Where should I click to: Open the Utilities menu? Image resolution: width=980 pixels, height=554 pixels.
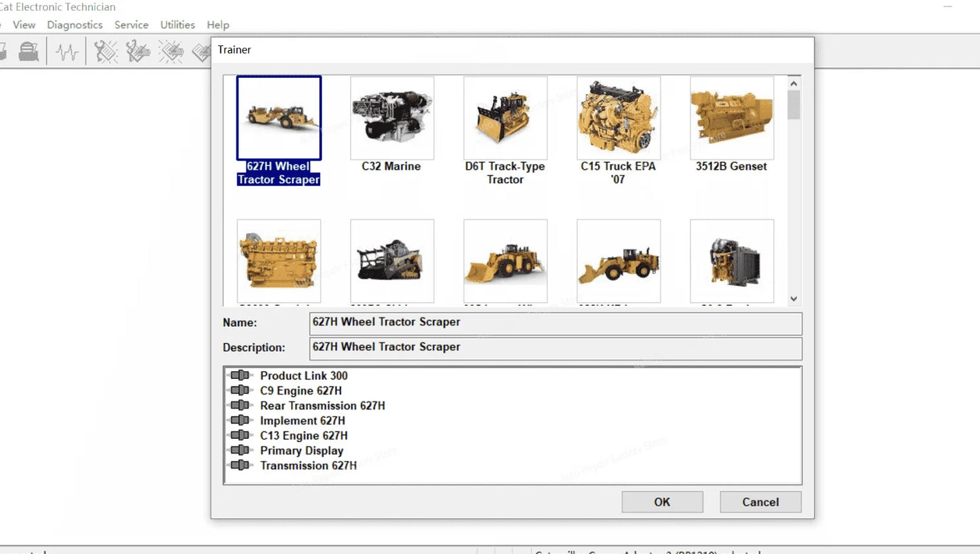[177, 24]
